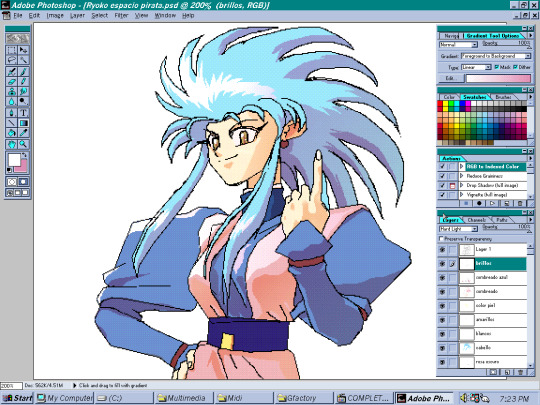Select the Hand tool

tap(12, 144)
